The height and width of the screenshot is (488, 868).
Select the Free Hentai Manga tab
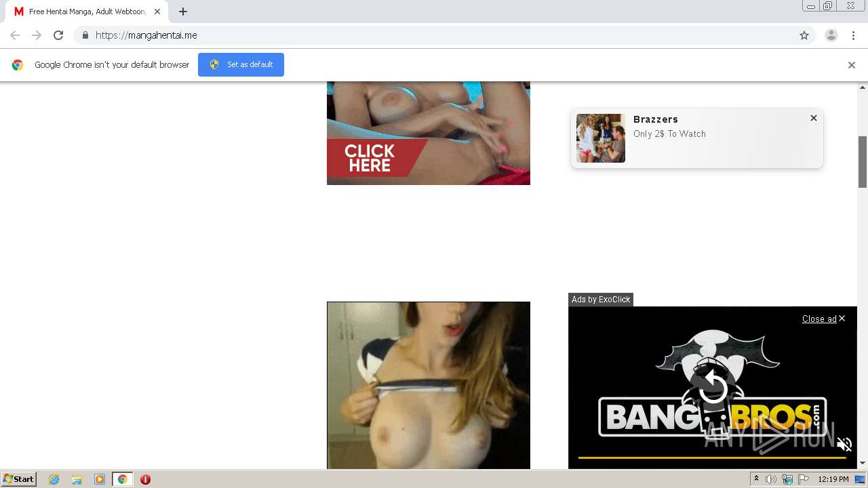(86, 12)
